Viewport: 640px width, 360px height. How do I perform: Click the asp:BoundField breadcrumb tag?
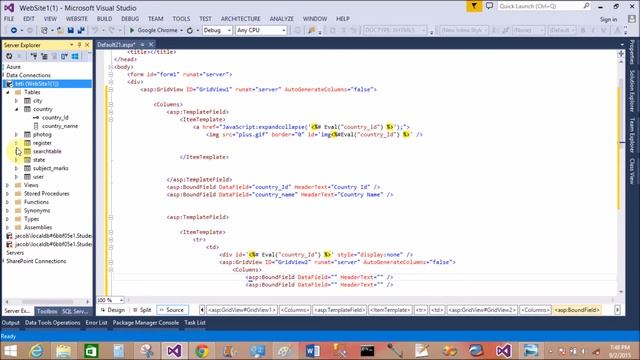coord(577,310)
